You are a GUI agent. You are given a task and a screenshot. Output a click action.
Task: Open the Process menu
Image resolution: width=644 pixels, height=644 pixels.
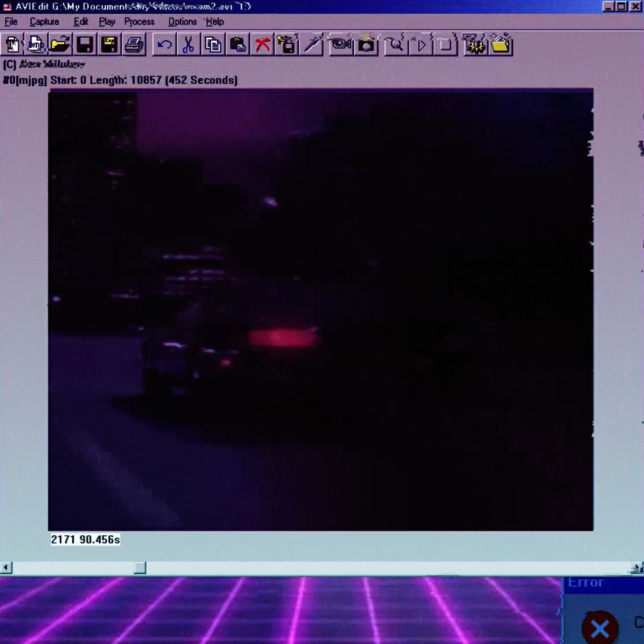pos(139,22)
